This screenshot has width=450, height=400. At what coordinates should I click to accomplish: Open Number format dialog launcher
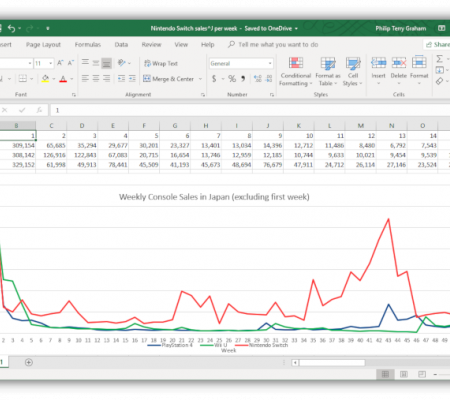pos(272,95)
